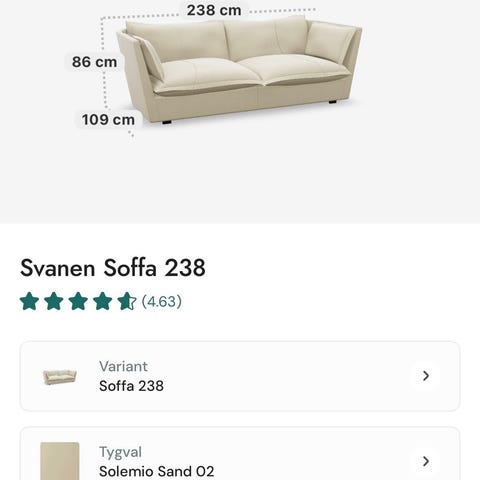Click the Tygval label text

pyautogui.click(x=120, y=452)
